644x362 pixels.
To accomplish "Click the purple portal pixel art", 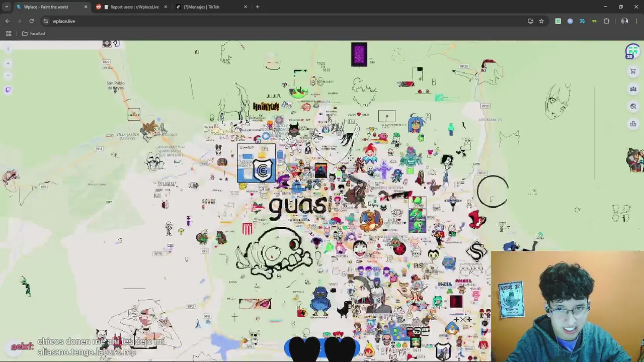I will tap(359, 55).
